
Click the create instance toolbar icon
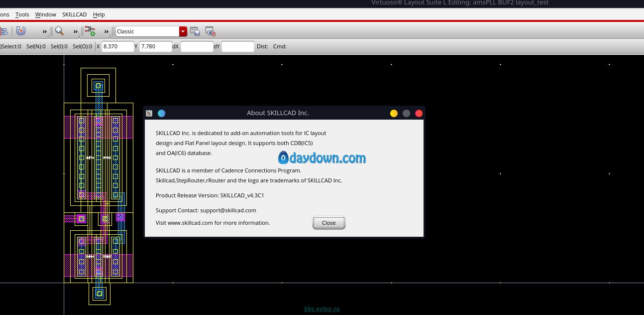[x=90, y=31]
